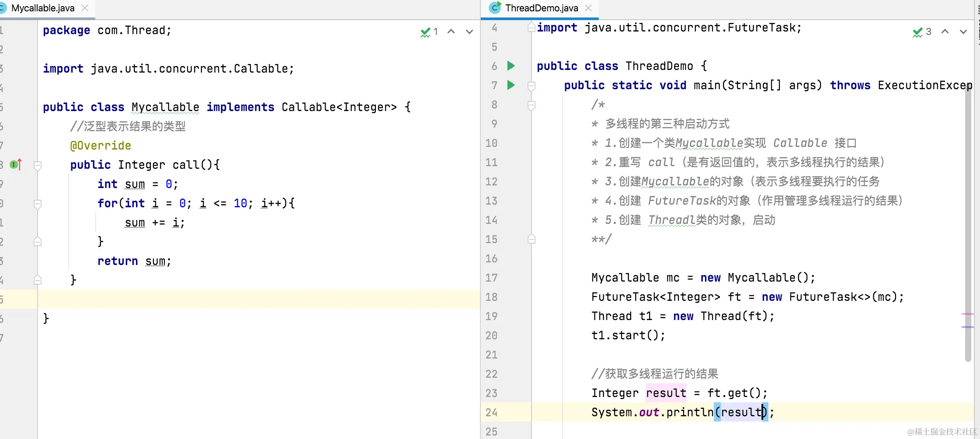The width and height of the screenshot is (980, 439).
Task: Click the '//泛型表示结果的类型' comment
Action: [128, 126]
